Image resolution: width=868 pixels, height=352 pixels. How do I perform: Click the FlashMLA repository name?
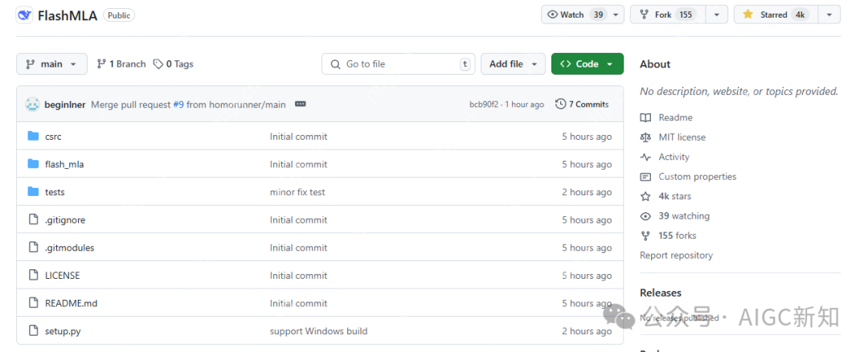point(67,15)
